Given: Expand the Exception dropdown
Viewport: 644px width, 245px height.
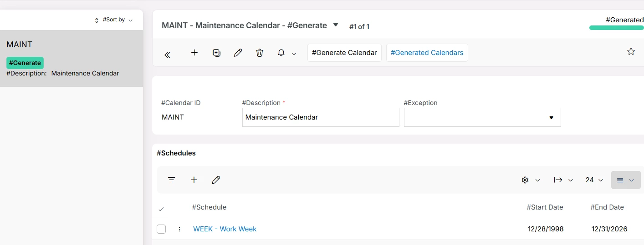Looking at the screenshot, I should (x=551, y=117).
